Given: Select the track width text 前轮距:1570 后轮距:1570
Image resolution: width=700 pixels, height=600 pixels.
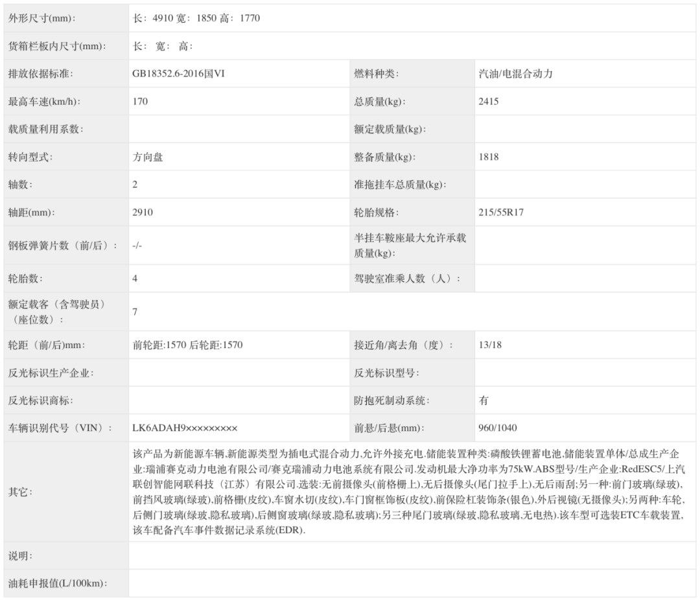Looking at the screenshot, I should pos(187,345).
